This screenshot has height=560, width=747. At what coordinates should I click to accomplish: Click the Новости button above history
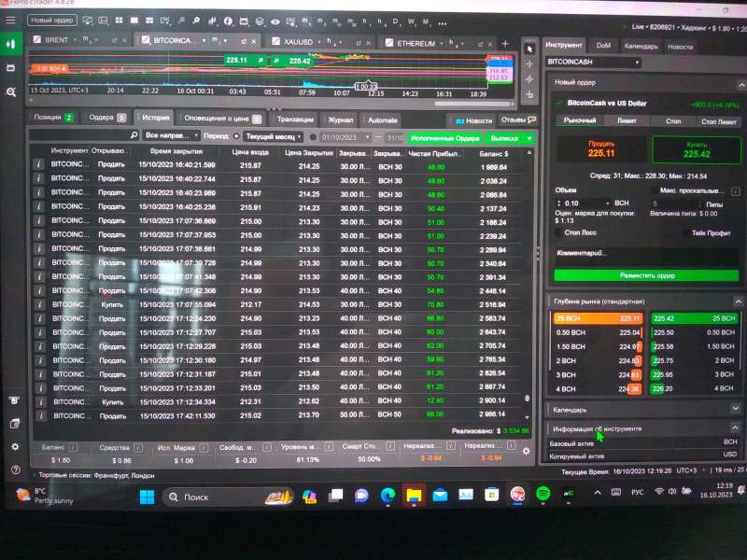click(473, 121)
